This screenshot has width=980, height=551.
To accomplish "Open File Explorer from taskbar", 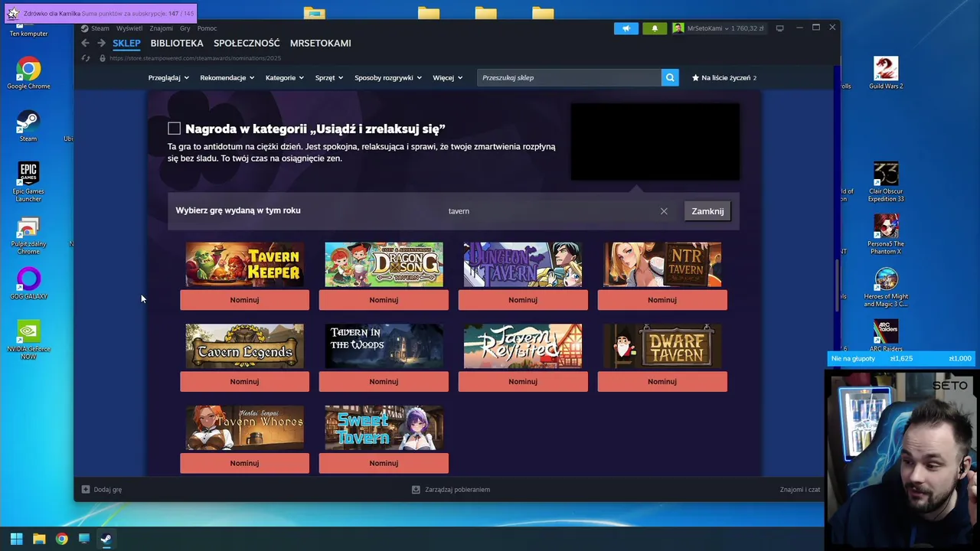I will tap(39, 539).
